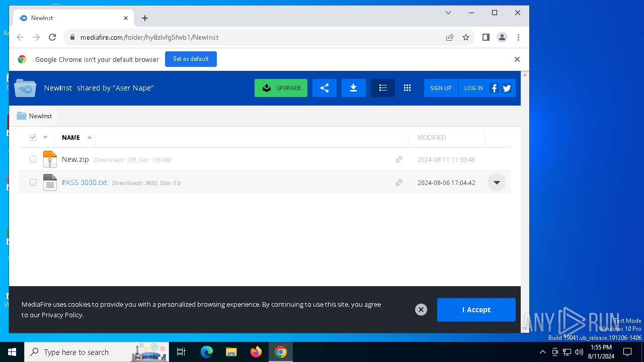Select the NewInst browser tab
The height and width of the screenshot is (362, 644).
[x=73, y=18]
